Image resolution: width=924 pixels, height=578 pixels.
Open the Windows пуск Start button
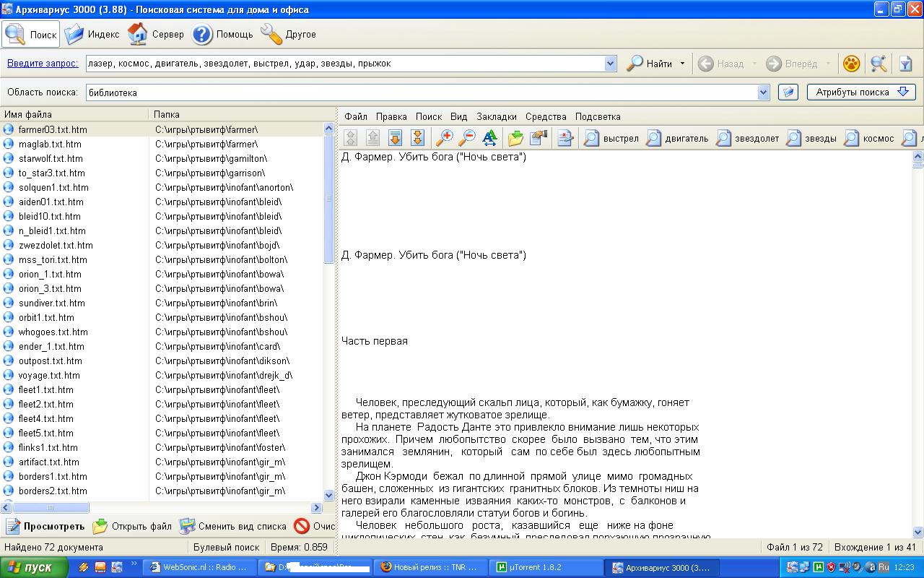[34, 567]
